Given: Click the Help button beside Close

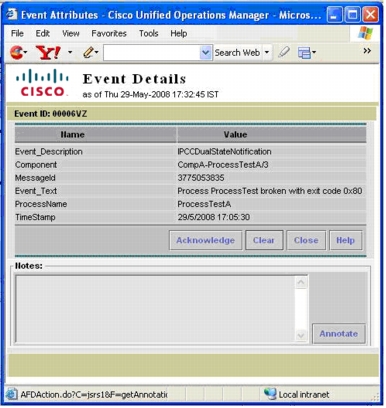Looking at the screenshot, I should coord(345,240).
